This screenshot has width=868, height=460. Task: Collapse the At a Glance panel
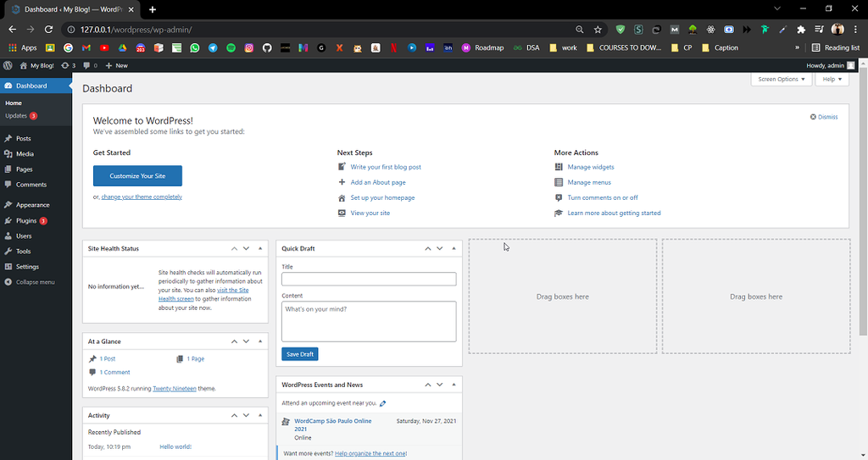[260, 341]
